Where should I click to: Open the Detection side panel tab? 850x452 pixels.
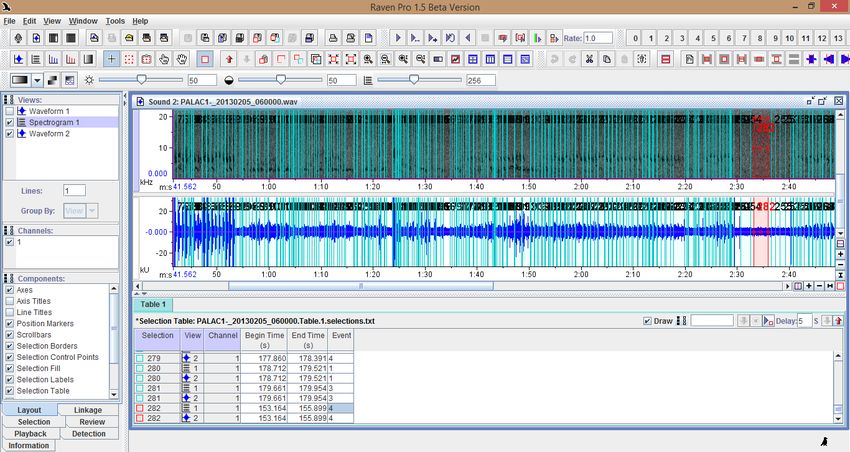pyautogui.click(x=89, y=434)
